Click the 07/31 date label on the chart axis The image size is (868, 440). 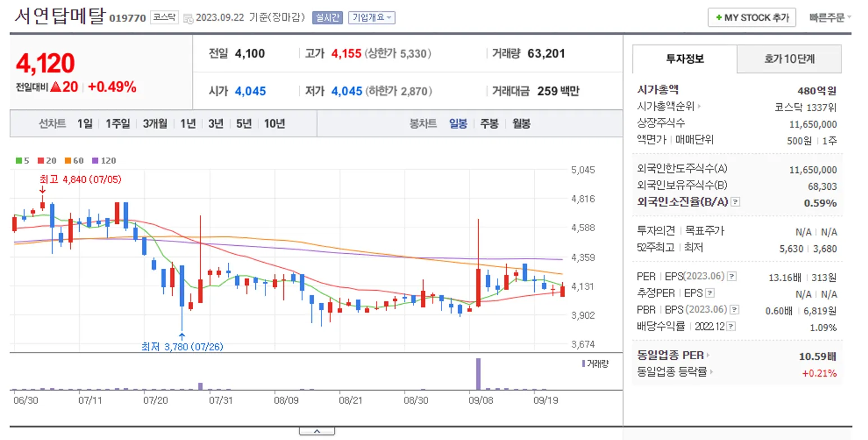pos(221,400)
